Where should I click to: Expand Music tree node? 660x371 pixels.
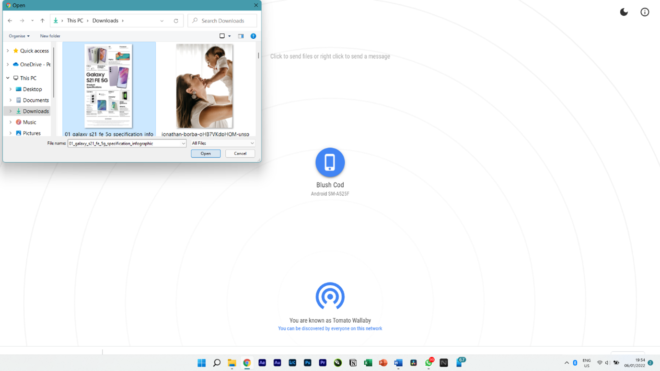(x=11, y=122)
